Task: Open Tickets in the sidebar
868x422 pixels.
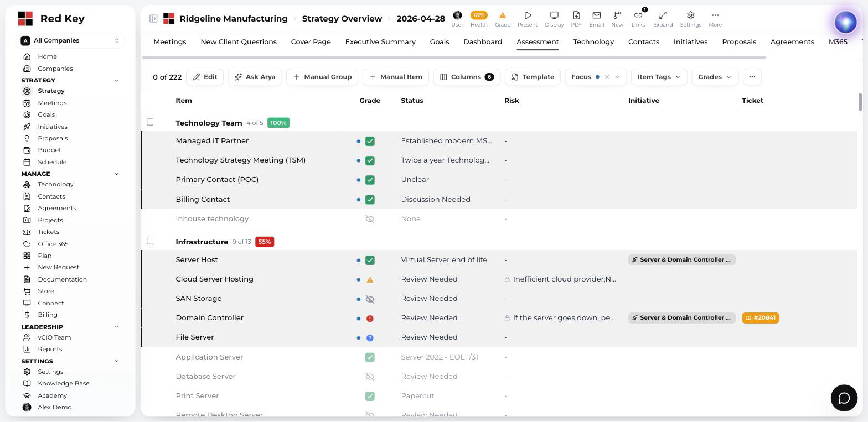Action: pyautogui.click(x=49, y=232)
